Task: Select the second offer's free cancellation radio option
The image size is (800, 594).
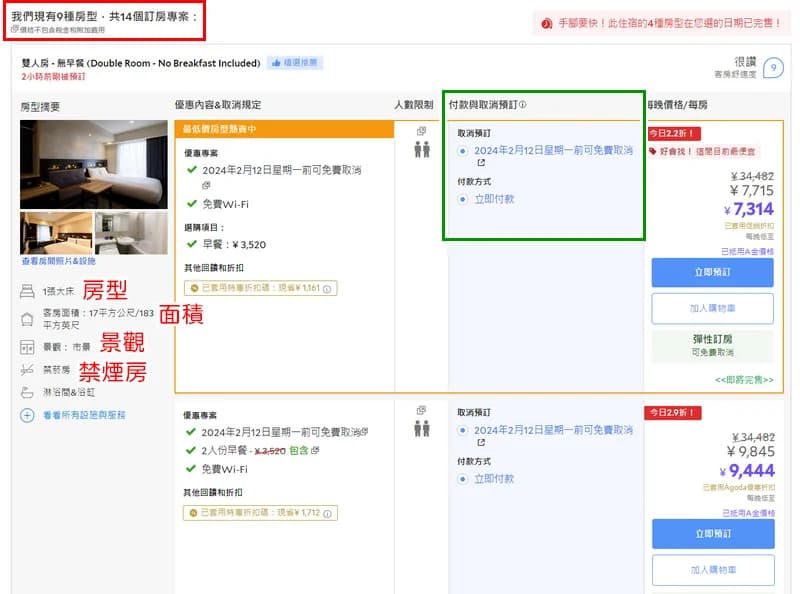Action: tap(462, 430)
